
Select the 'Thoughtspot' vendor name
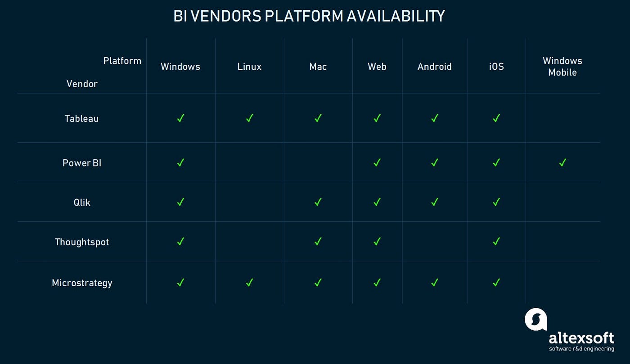click(82, 242)
